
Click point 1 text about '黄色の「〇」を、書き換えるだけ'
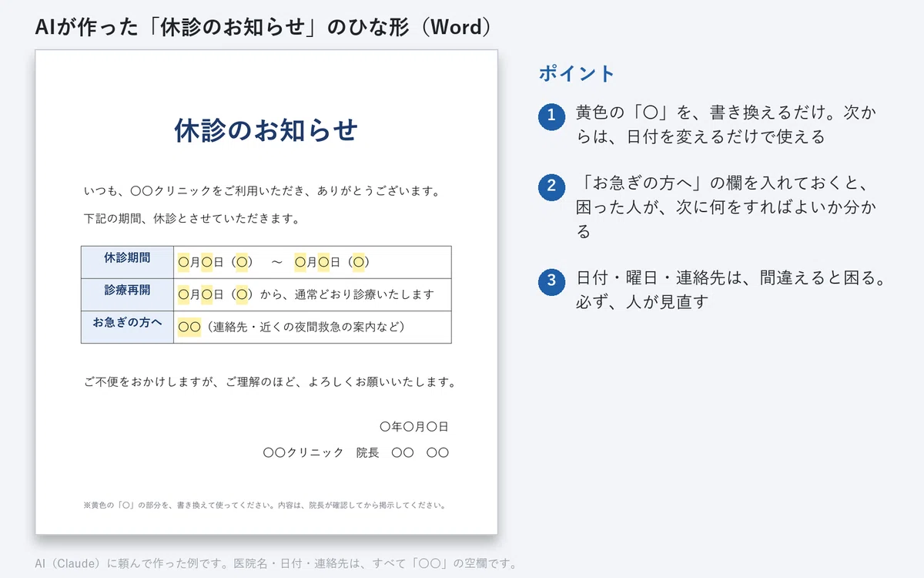tap(726, 124)
